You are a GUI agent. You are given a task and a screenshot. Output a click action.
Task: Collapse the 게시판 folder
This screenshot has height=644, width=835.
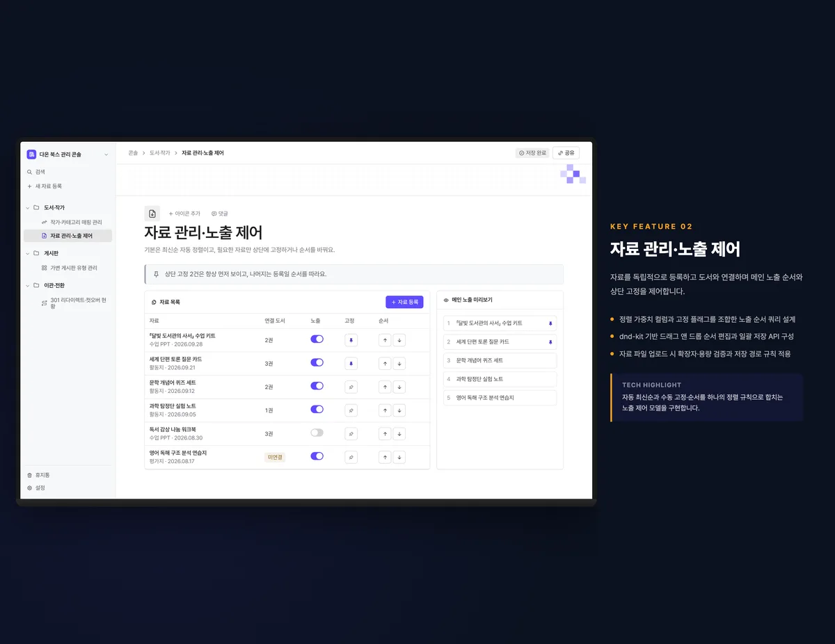[28, 253]
